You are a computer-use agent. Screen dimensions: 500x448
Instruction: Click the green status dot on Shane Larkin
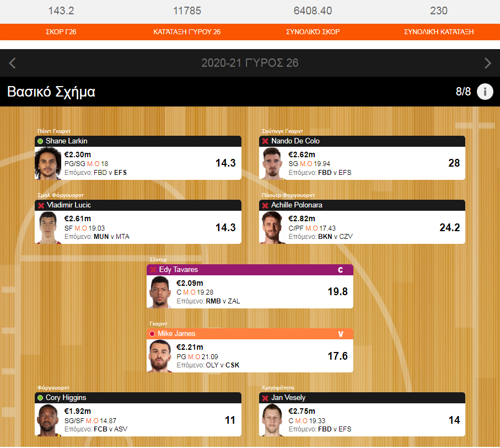40,141
